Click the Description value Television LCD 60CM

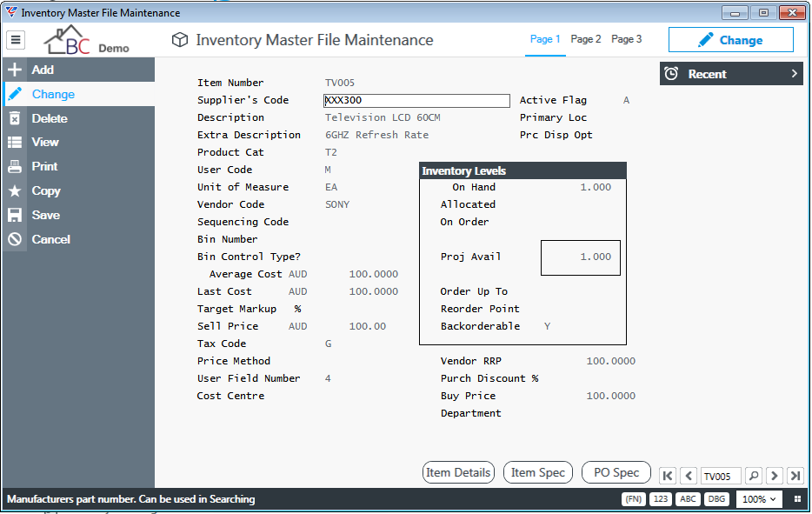coord(383,117)
